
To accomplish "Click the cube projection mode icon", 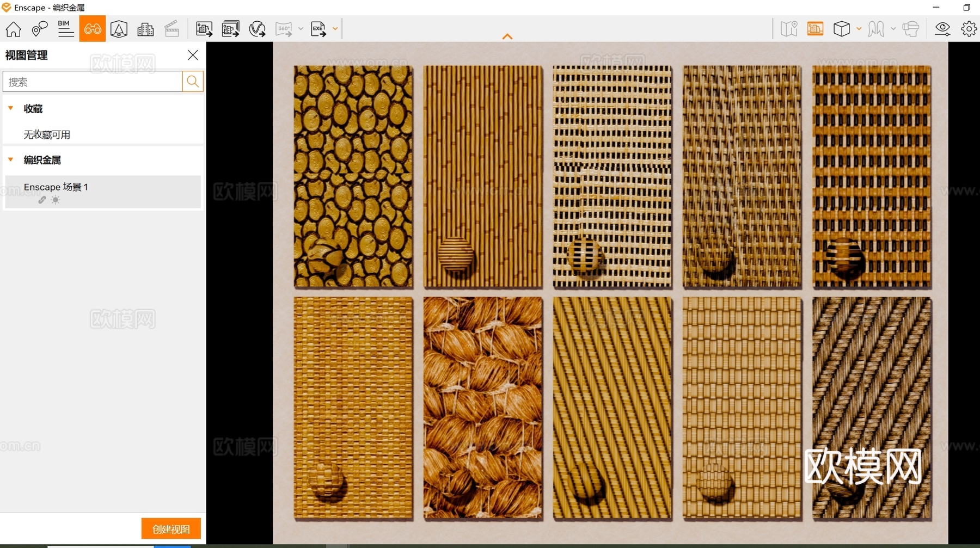I will click(x=842, y=29).
